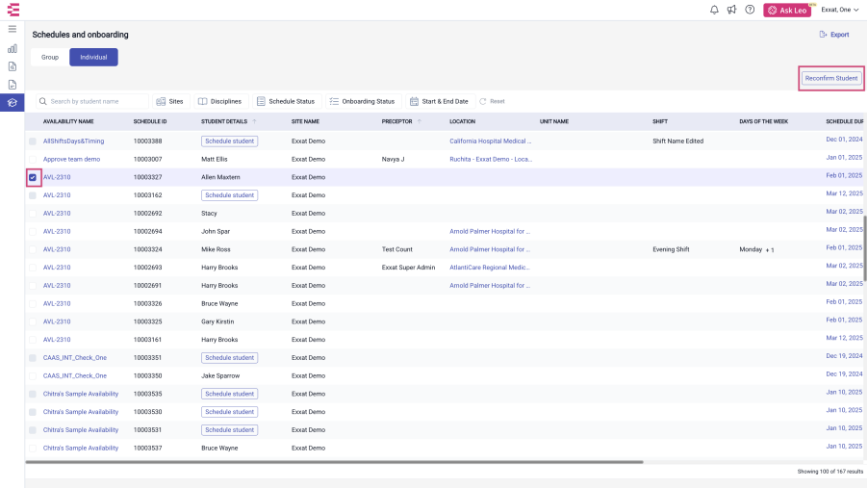Open the document sidebar icon below search
The height and width of the screenshot is (488, 868).
tap(13, 85)
